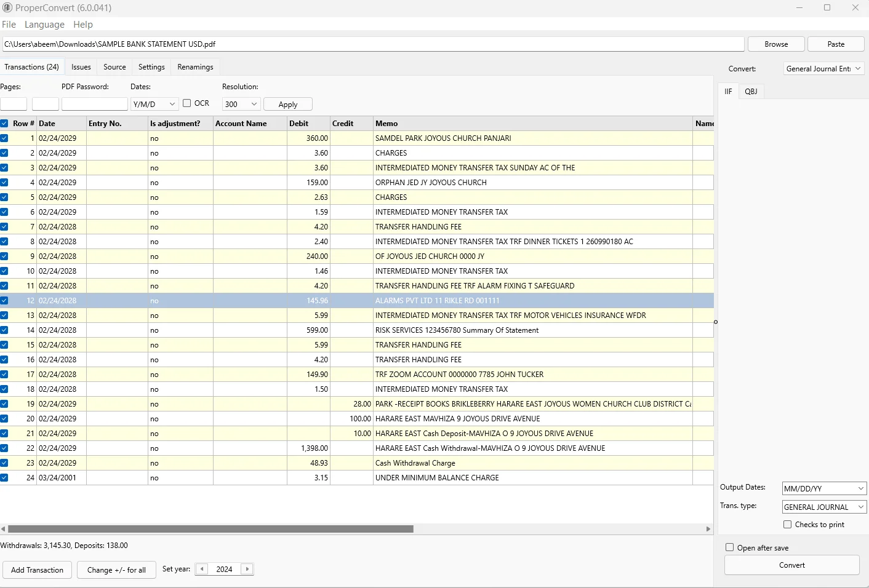
Task: Click memo 'OF JOYOUS JED CHURCH 0000 JY'
Action: (430, 256)
